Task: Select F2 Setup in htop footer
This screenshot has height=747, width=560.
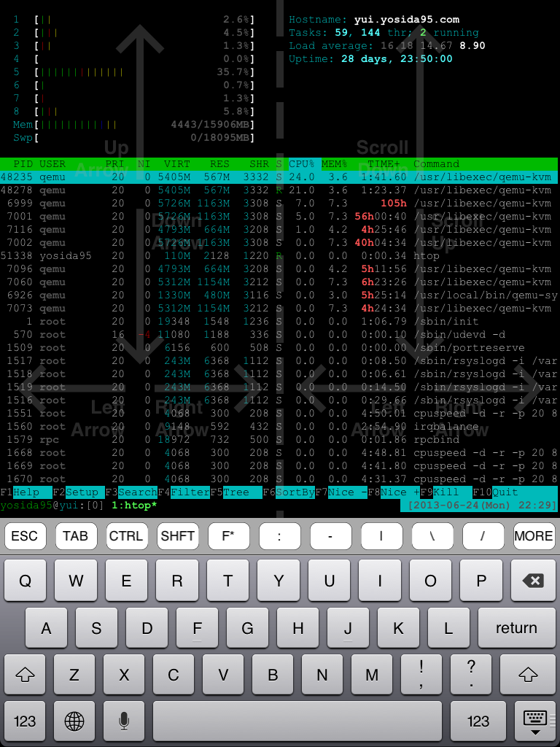Action: [x=82, y=492]
